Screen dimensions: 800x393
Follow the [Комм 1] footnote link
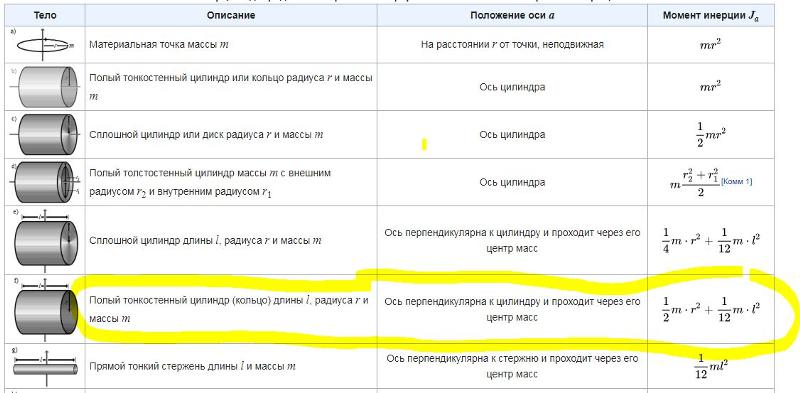(736, 182)
